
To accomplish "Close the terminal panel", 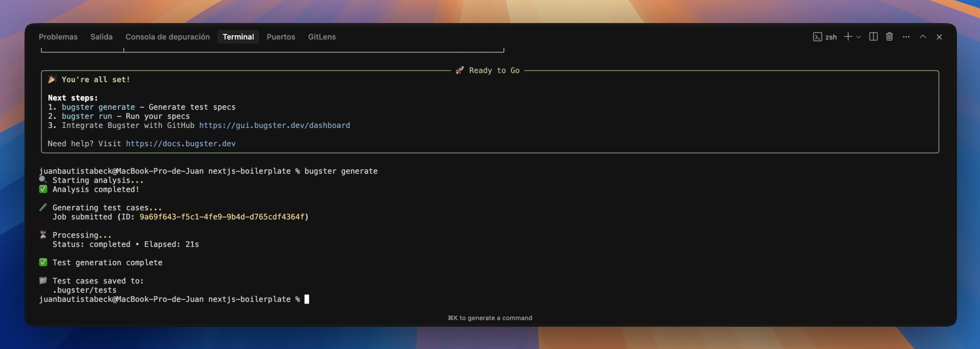I will coord(939,37).
